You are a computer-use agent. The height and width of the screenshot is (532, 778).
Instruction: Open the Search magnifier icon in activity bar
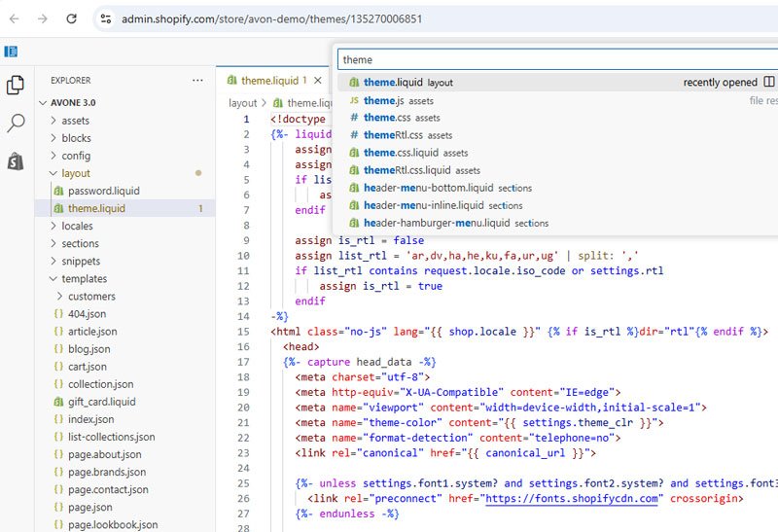tap(16, 123)
